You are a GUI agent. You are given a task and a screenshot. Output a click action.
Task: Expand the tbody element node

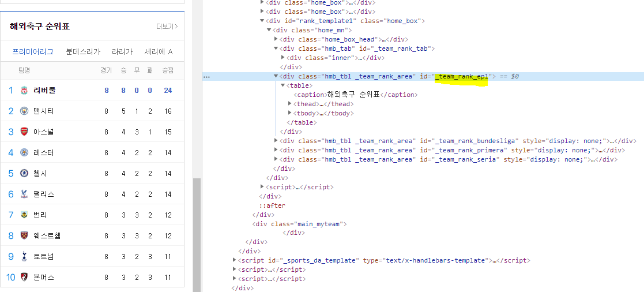point(290,113)
